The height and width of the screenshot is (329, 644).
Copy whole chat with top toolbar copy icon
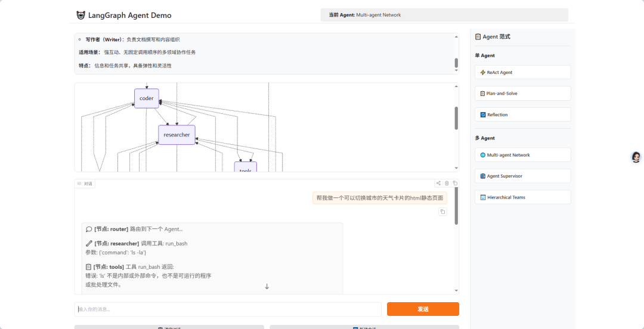(x=455, y=183)
